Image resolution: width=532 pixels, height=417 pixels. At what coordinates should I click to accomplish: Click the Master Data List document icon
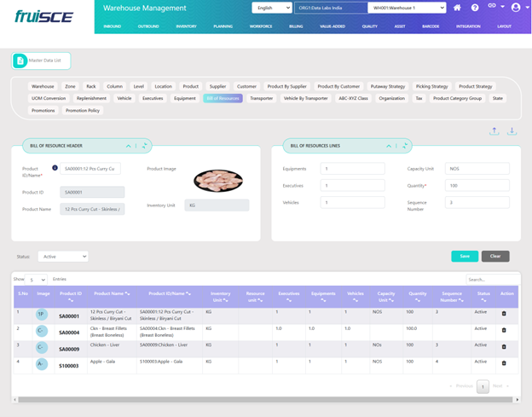21,61
